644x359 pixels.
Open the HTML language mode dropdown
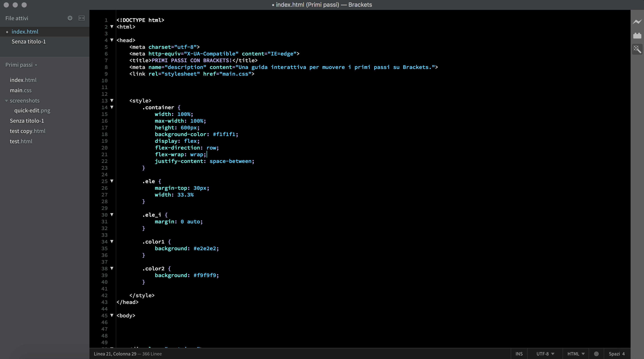point(576,354)
